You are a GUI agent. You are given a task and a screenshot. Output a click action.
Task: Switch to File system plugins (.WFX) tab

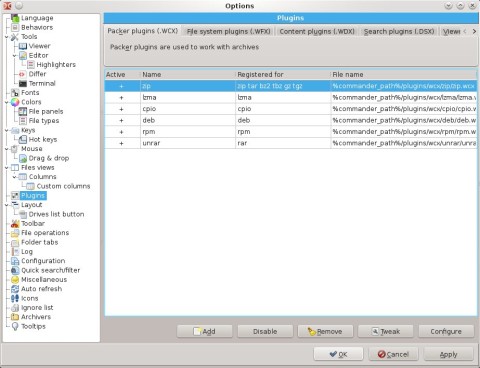click(228, 32)
